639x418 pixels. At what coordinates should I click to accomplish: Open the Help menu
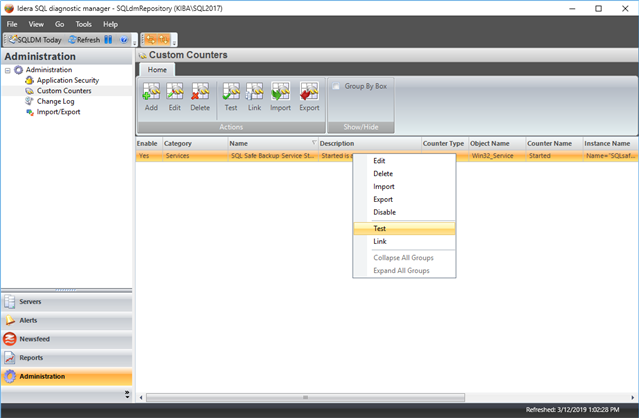(110, 24)
